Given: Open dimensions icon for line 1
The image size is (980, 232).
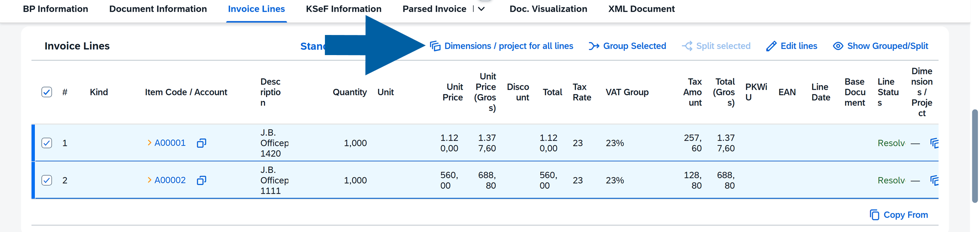Looking at the screenshot, I should [x=934, y=143].
